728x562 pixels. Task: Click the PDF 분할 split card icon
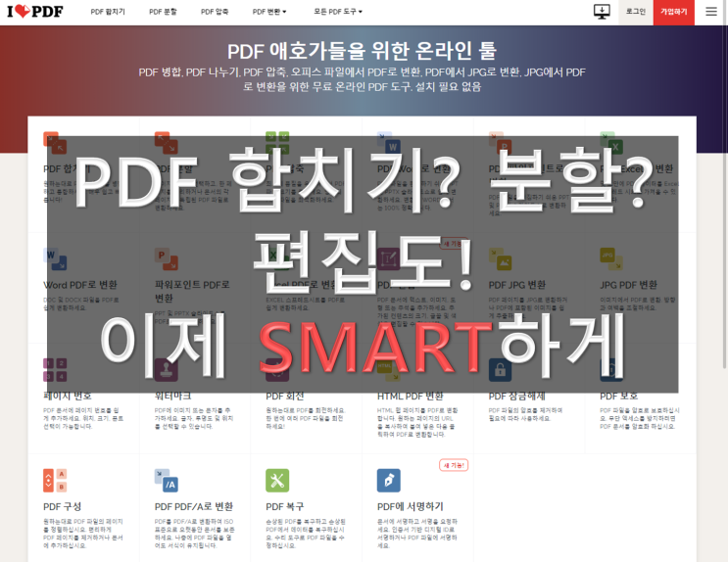click(167, 143)
